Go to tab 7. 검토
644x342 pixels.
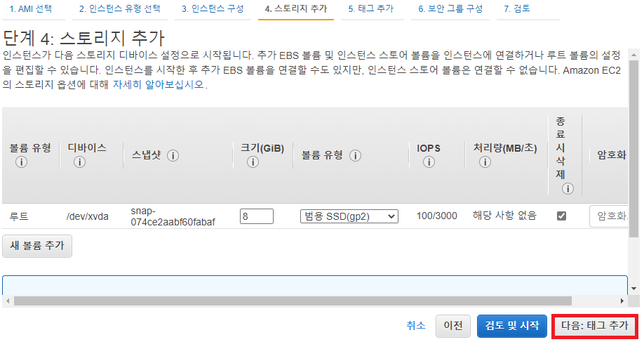click(517, 8)
